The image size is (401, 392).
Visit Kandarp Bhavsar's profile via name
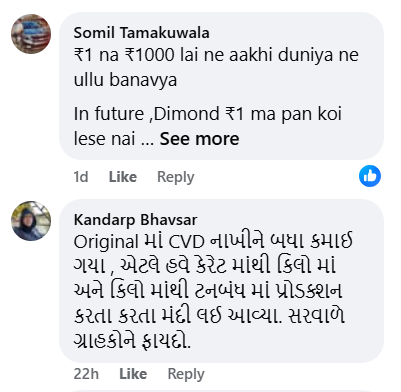(135, 220)
